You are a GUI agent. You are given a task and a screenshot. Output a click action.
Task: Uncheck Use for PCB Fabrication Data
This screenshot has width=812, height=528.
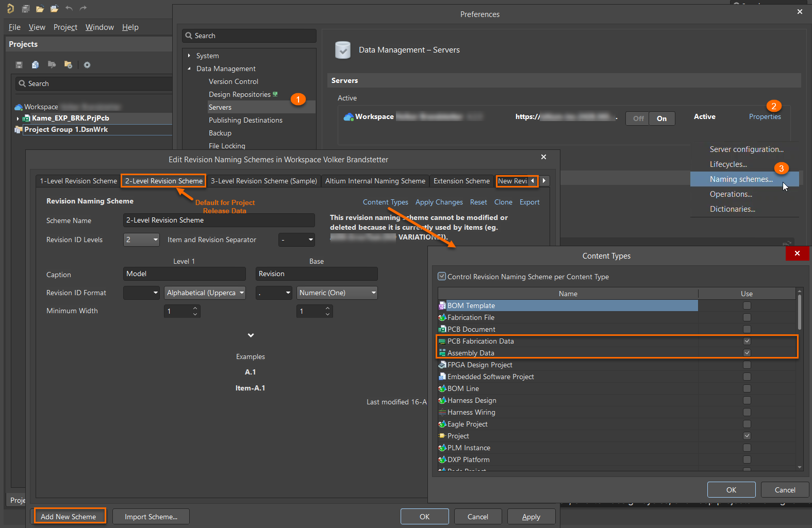pos(747,341)
